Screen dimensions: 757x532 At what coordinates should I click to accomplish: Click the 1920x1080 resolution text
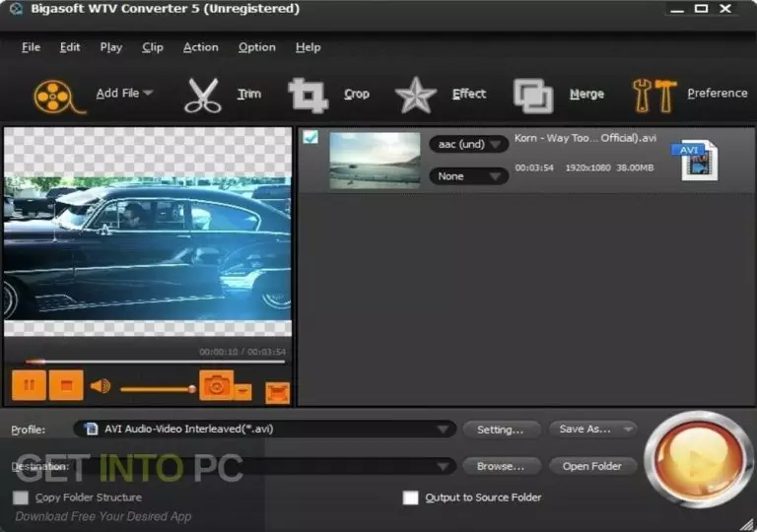point(588,168)
